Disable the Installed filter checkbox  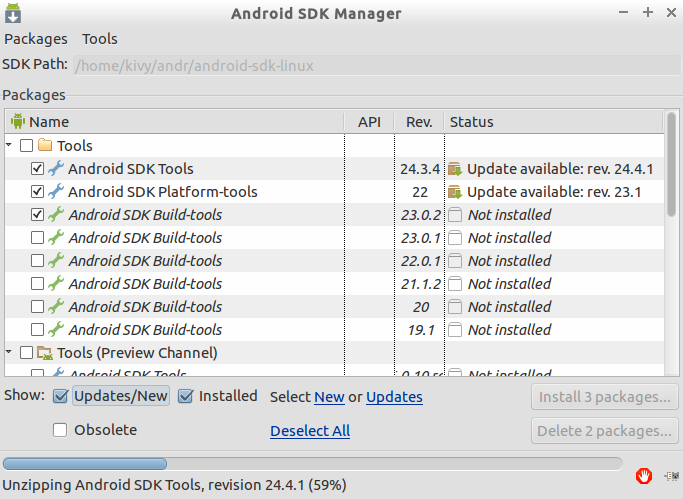pos(186,396)
